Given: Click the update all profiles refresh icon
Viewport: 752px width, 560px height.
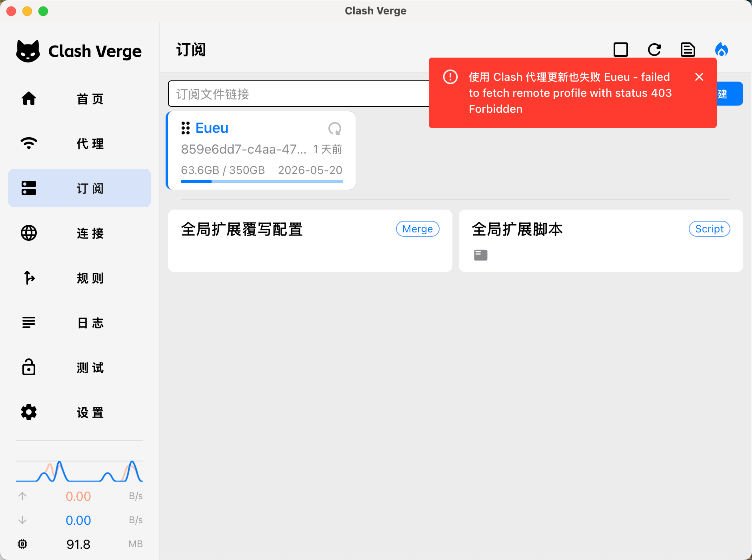Looking at the screenshot, I should 654,50.
